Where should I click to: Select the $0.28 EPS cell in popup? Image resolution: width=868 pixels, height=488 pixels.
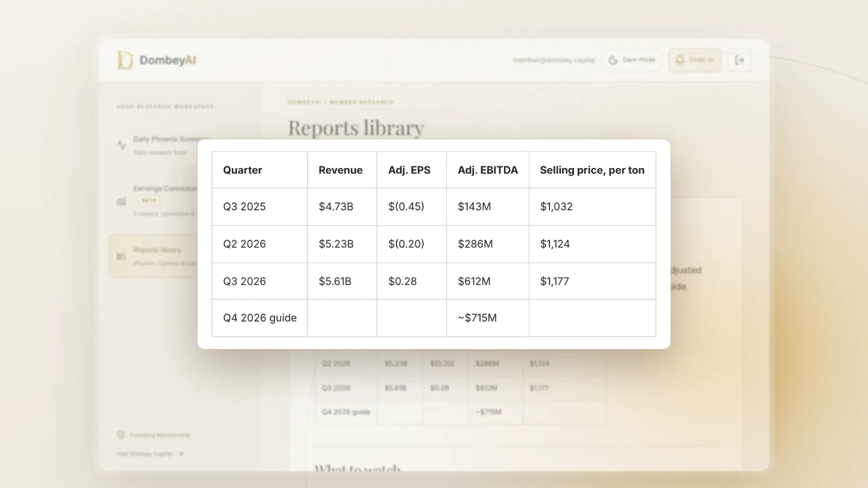(x=412, y=281)
